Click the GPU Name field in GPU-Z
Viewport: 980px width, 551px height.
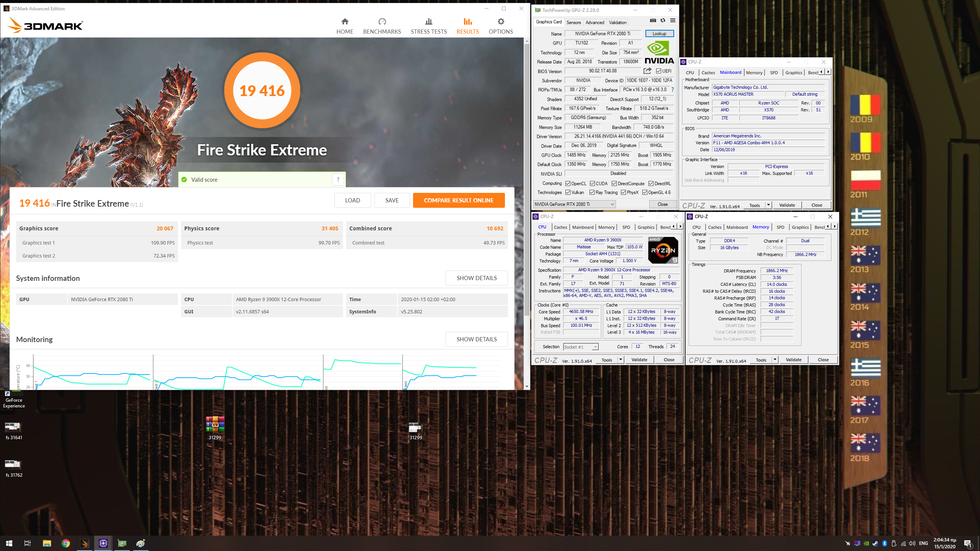(x=602, y=34)
